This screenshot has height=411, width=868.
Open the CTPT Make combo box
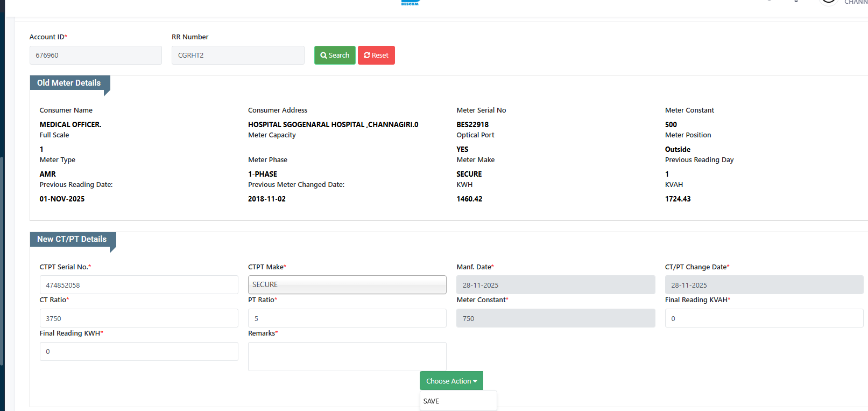347,285
